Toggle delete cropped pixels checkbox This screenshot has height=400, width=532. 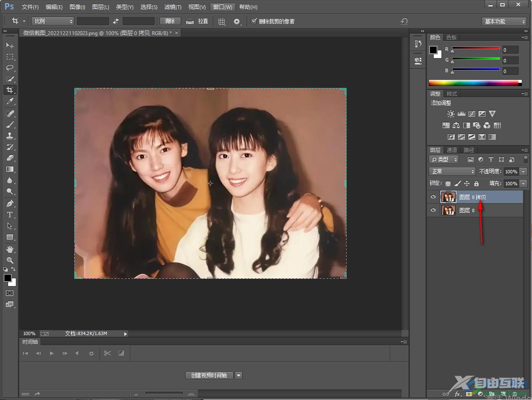click(x=254, y=21)
